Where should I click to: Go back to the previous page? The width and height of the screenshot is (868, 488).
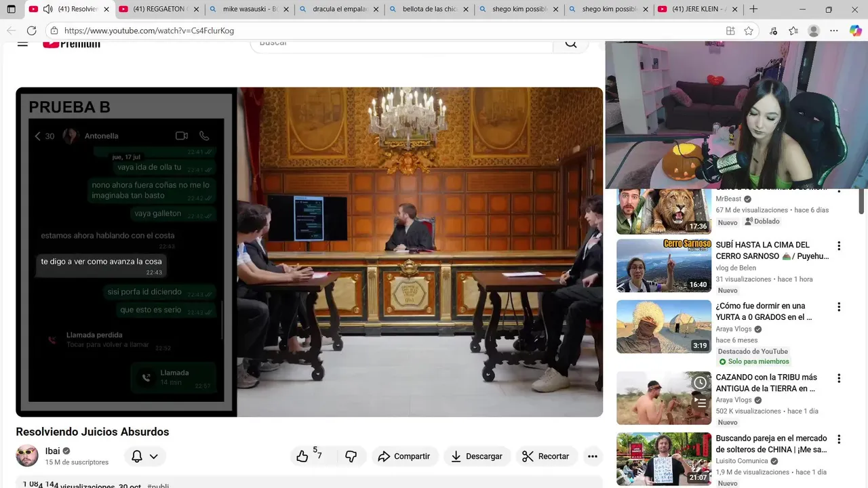11,30
